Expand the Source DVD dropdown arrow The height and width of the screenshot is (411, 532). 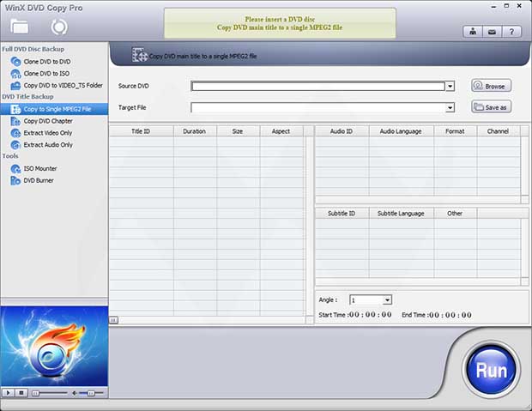point(450,86)
